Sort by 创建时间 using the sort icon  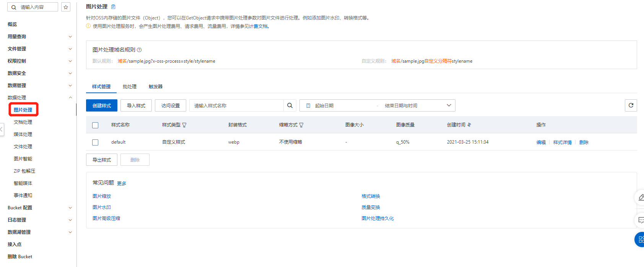click(x=469, y=125)
